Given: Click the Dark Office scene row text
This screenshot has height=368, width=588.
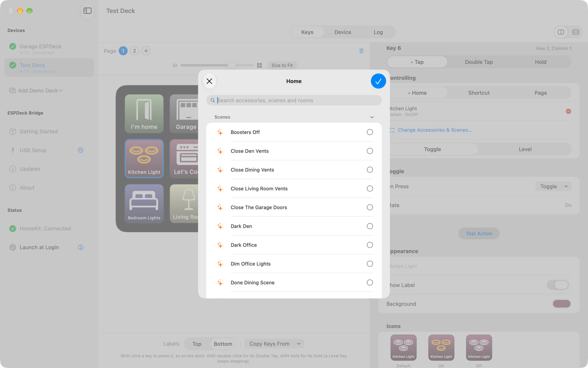Looking at the screenshot, I should point(244,245).
